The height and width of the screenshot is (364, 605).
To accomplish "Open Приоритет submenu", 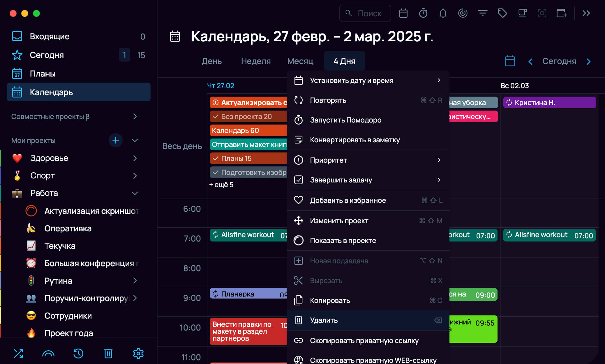I will click(368, 160).
